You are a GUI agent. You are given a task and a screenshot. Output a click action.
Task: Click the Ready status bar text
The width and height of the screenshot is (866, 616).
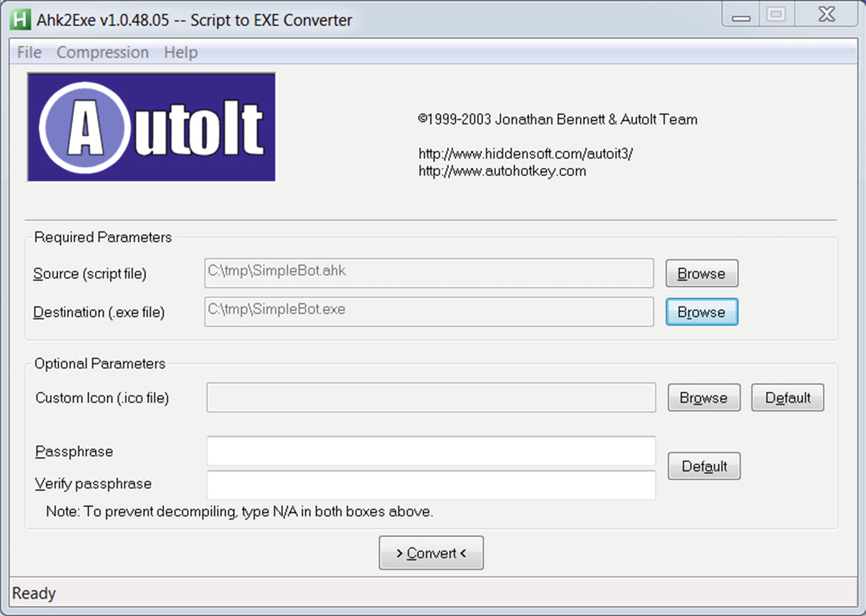coord(34,593)
